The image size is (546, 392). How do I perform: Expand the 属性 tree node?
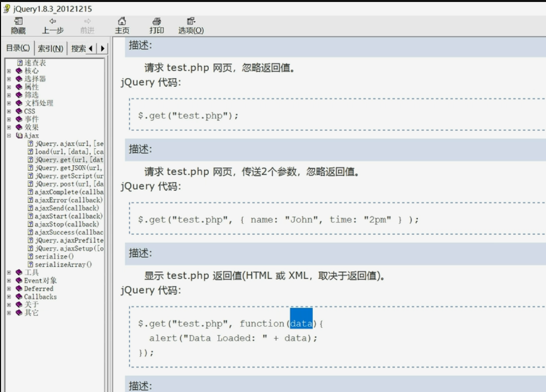(x=9, y=87)
